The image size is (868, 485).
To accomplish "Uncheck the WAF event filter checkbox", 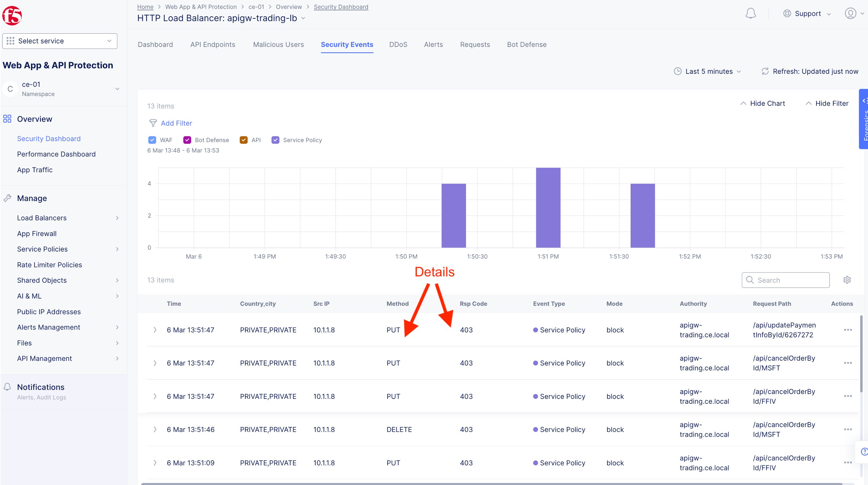I will pyautogui.click(x=152, y=140).
